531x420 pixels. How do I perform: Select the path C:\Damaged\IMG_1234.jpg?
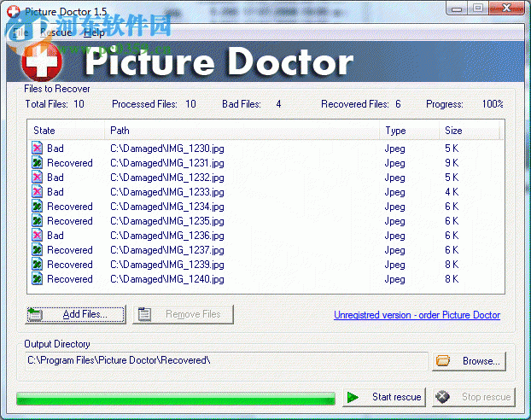tap(167, 207)
